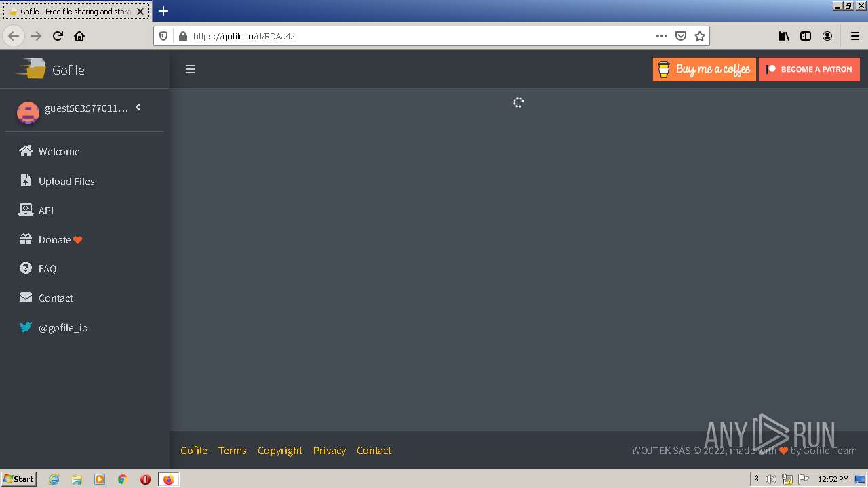Image resolution: width=868 pixels, height=488 pixels.
Task: Collapse the guest account chevron
Action: 138,107
